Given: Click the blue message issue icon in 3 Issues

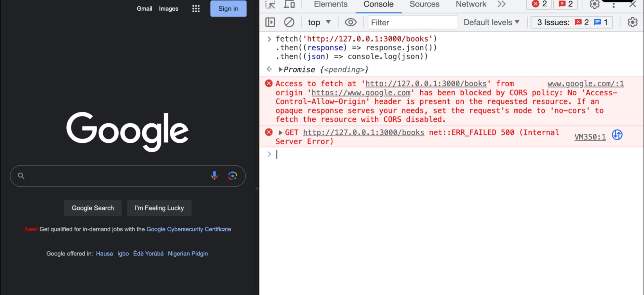Looking at the screenshot, I should (x=597, y=22).
